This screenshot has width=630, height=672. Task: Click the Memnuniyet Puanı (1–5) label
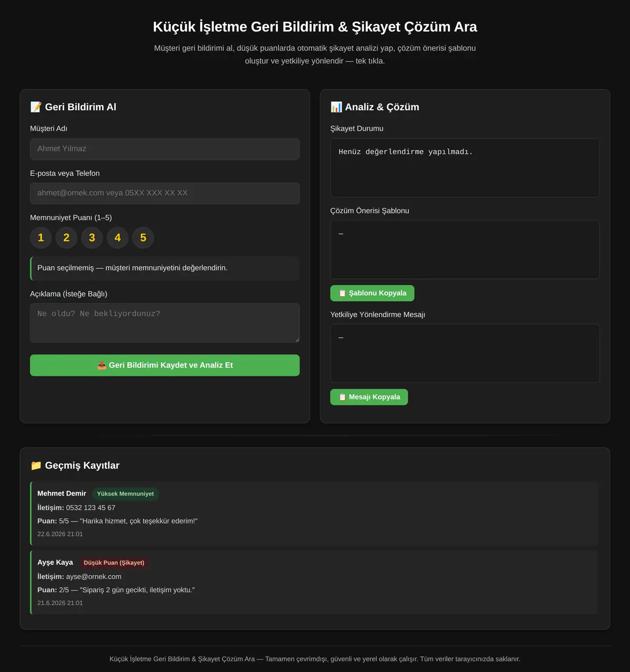(x=71, y=217)
